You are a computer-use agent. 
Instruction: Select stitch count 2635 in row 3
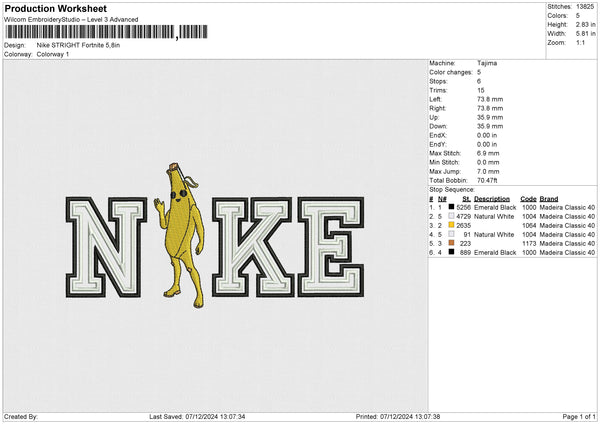click(464, 225)
